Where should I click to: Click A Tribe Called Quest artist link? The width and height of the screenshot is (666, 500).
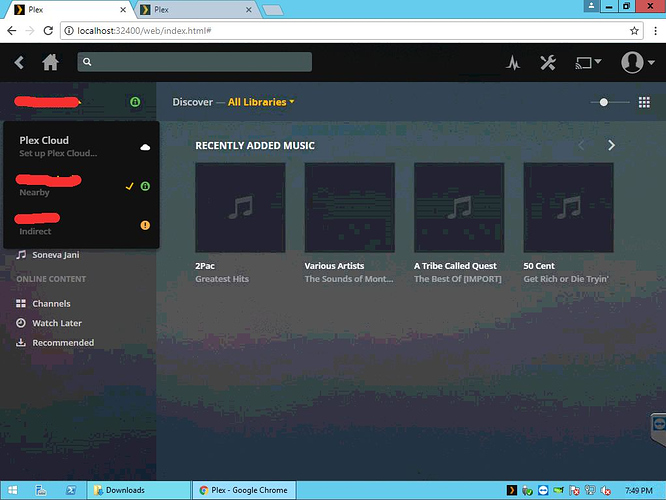pyautogui.click(x=455, y=266)
